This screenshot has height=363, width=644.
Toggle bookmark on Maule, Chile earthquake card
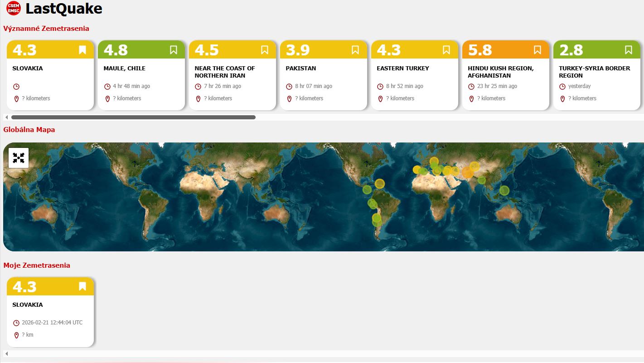pyautogui.click(x=174, y=50)
